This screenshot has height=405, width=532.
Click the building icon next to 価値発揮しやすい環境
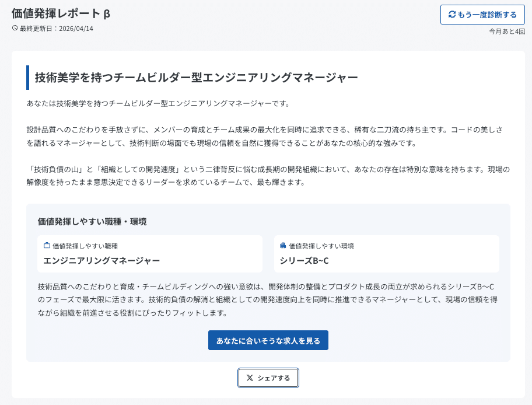pyautogui.click(x=283, y=246)
